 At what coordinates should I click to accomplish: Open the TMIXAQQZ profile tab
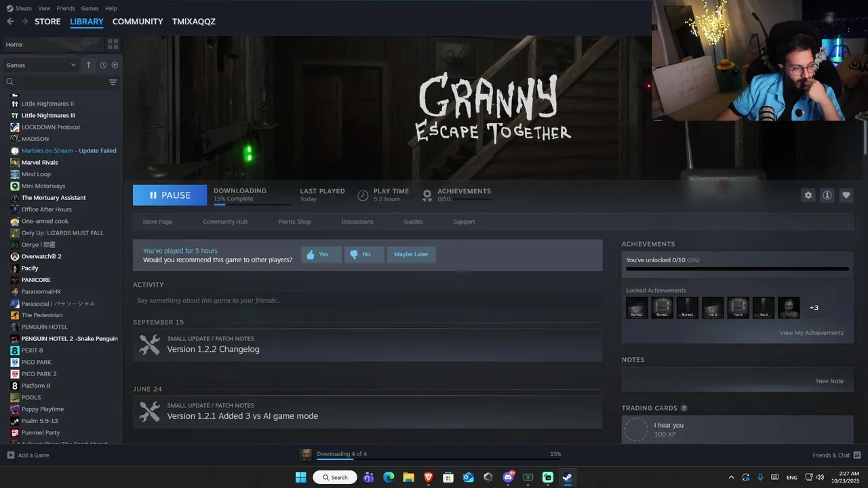(x=194, y=22)
